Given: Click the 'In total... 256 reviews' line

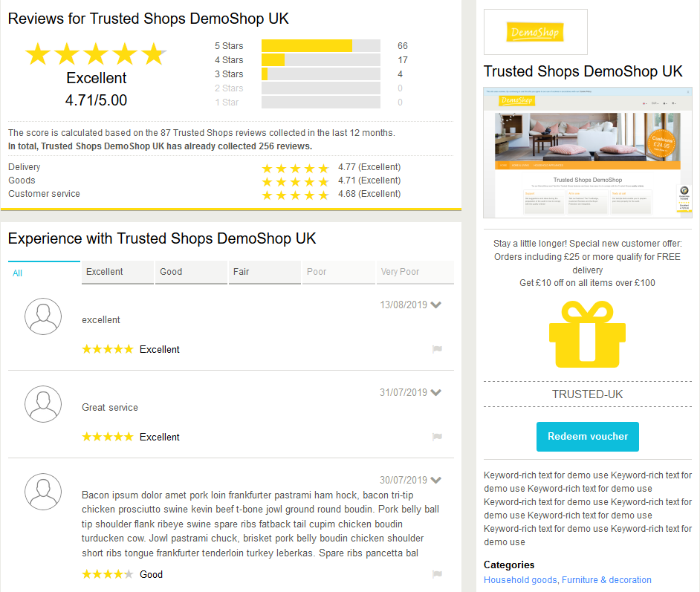Looking at the screenshot, I should click(x=160, y=146).
